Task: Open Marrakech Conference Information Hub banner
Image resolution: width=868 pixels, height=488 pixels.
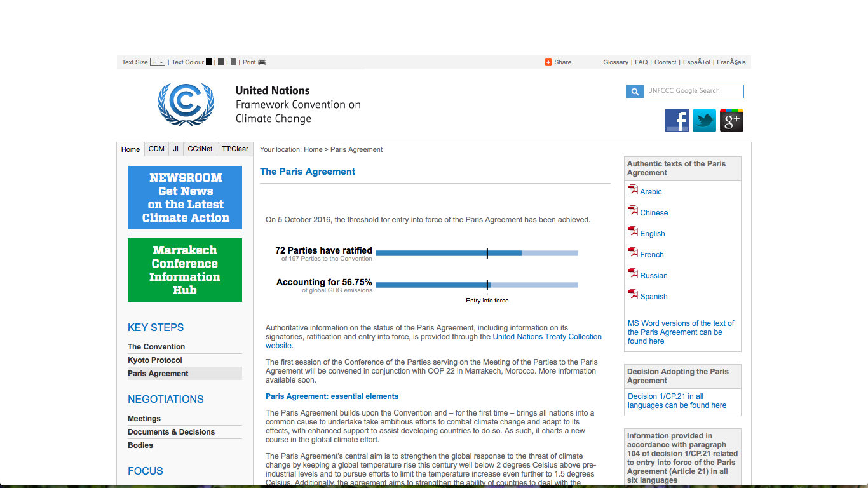Action: [x=185, y=270]
